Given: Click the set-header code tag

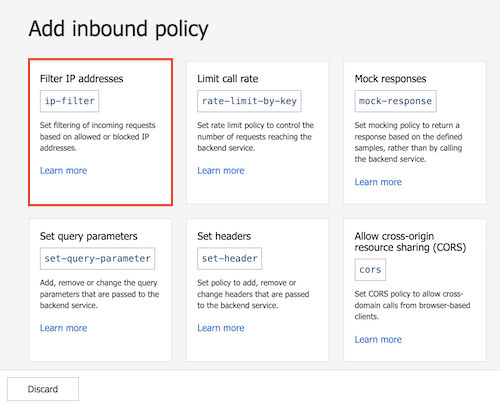Looking at the screenshot, I should click(229, 258).
